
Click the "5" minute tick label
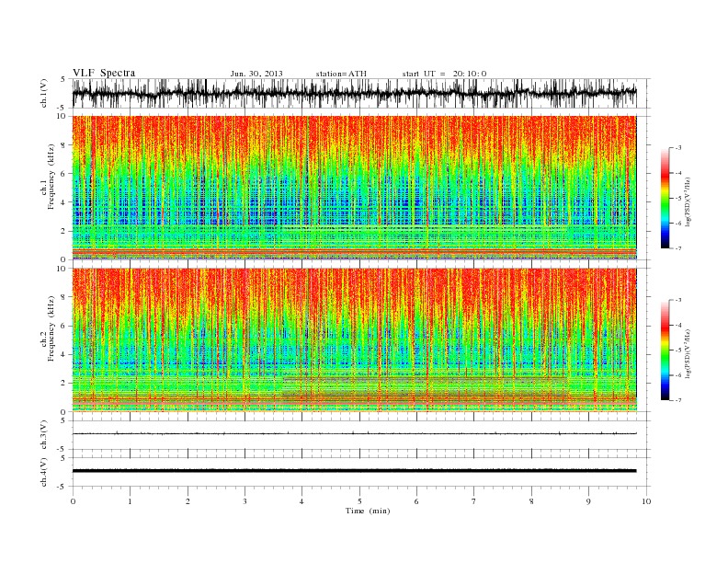pos(359,501)
